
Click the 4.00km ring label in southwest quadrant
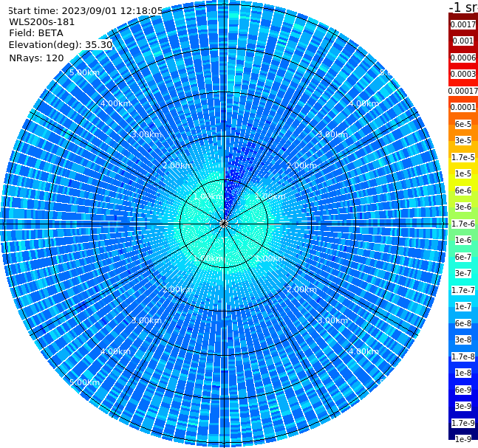pyautogui.click(x=115, y=351)
